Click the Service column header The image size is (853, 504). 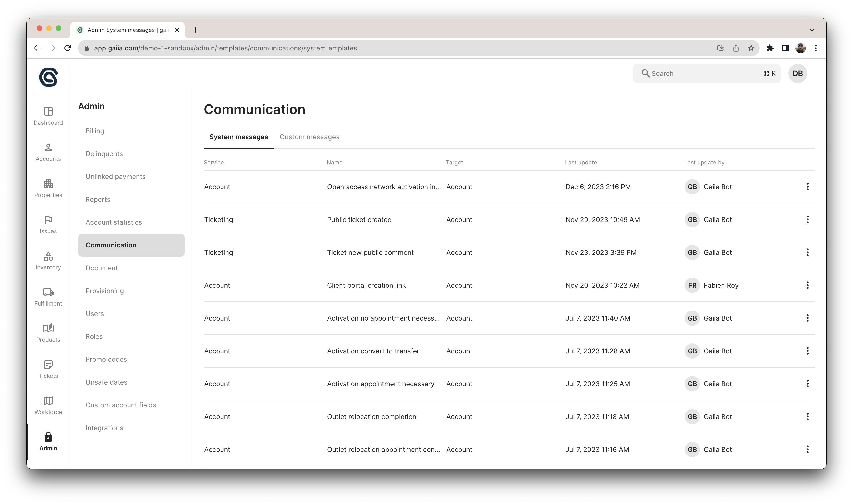(x=213, y=162)
